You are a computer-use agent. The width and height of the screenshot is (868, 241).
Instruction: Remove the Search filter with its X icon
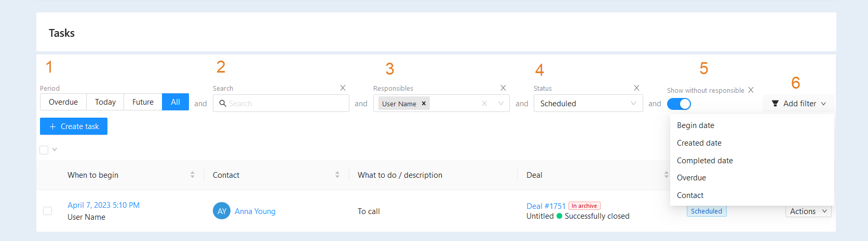click(343, 88)
